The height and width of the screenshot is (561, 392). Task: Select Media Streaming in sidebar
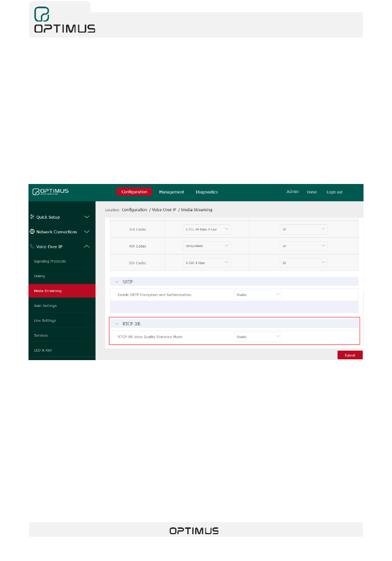point(62,291)
